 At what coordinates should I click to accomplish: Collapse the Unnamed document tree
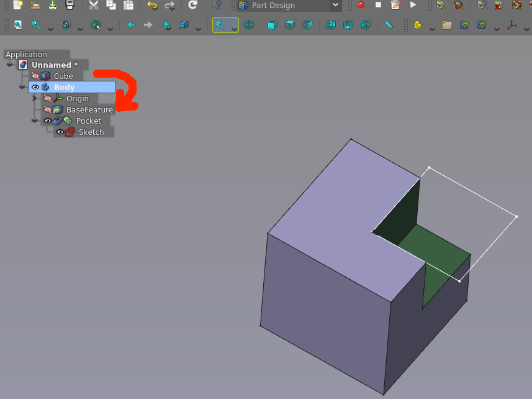coord(10,65)
